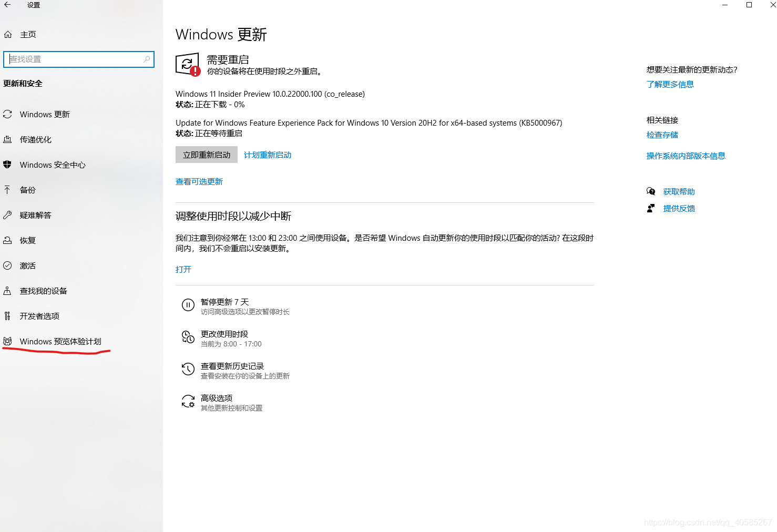Click the pause icon for 暂停更新 7 天
Screen dimensions: 777x532
pos(188,305)
